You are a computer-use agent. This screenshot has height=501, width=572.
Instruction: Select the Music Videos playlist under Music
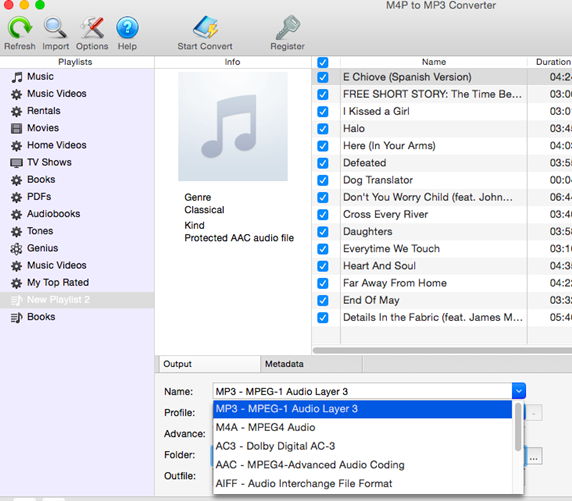point(57,94)
